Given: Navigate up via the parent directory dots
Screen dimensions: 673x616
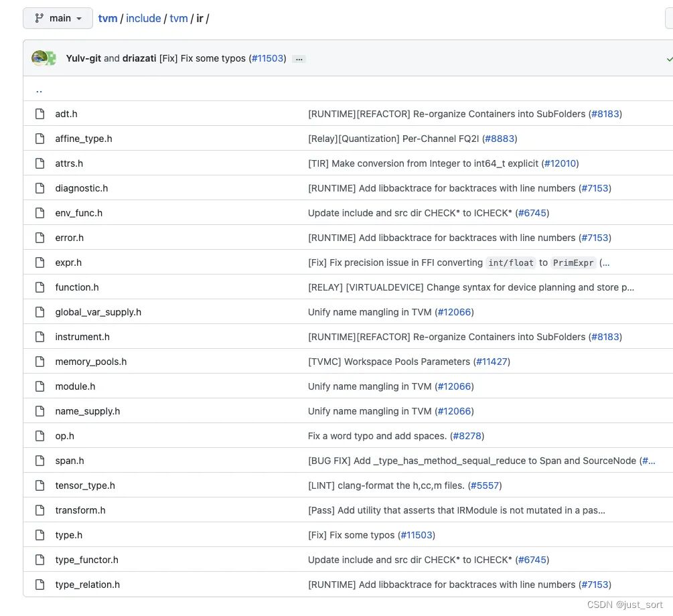Looking at the screenshot, I should 39,90.
